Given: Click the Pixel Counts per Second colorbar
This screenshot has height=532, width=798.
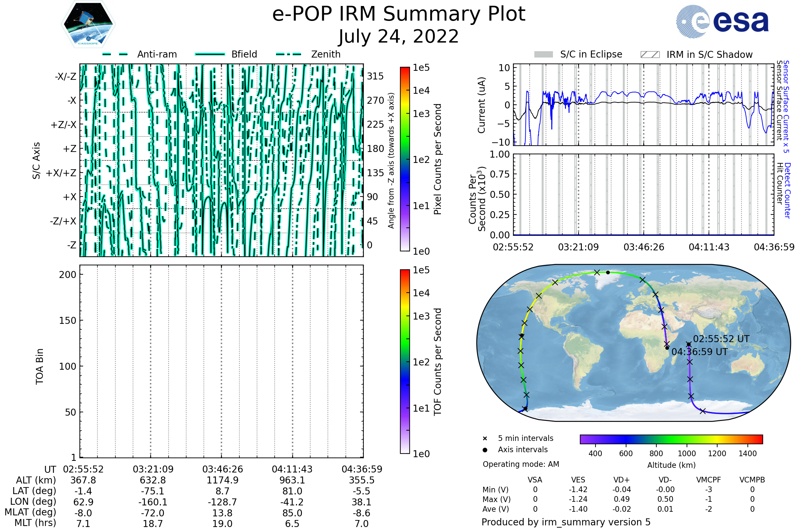Looking at the screenshot, I should [x=405, y=159].
